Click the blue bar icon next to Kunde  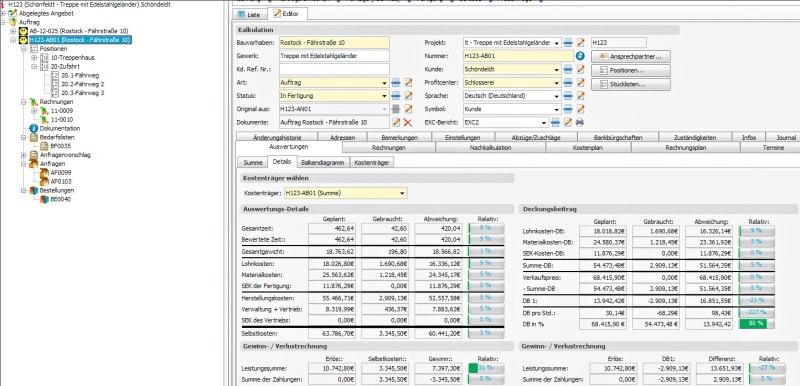click(568, 69)
